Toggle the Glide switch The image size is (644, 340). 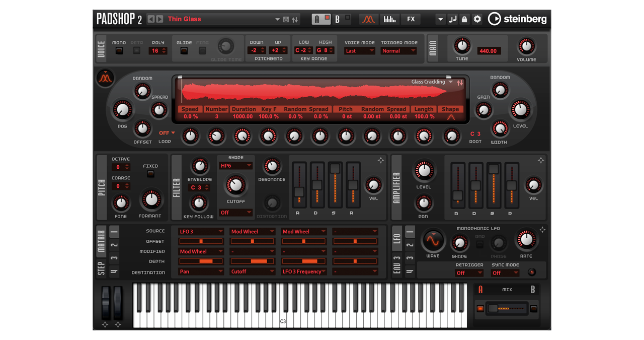(184, 50)
